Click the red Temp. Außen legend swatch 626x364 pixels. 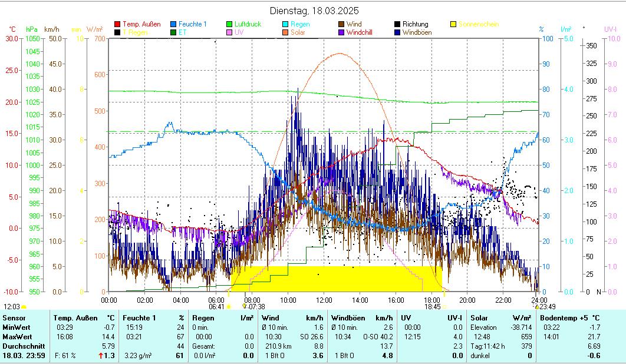[117, 24]
